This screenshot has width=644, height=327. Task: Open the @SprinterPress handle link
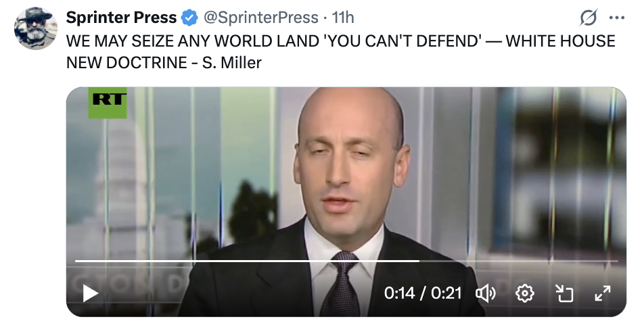(261, 18)
